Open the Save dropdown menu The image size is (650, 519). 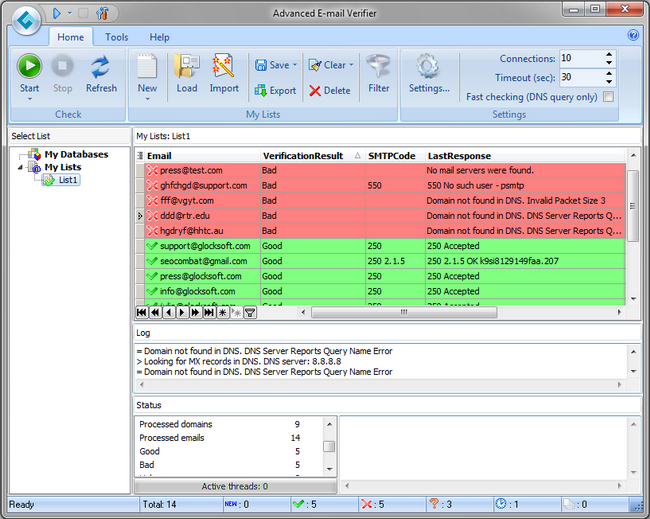point(295,65)
